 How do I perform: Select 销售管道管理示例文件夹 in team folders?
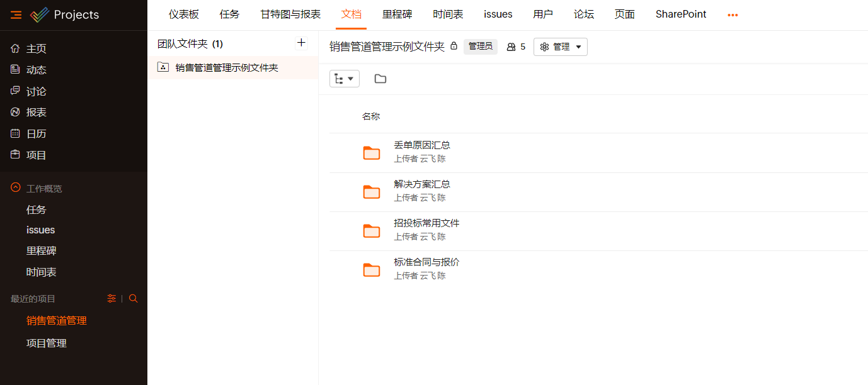226,67
